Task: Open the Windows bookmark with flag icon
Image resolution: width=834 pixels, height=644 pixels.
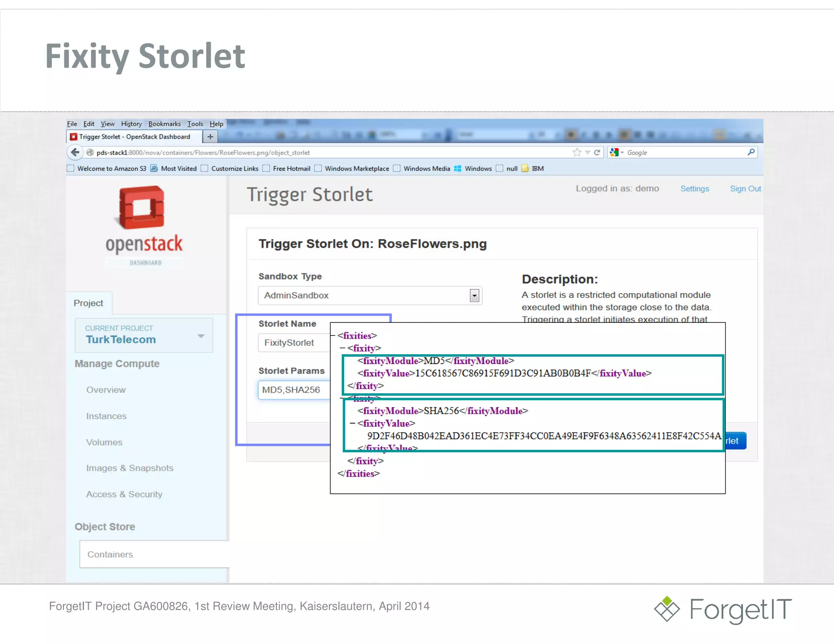Action: [473, 169]
